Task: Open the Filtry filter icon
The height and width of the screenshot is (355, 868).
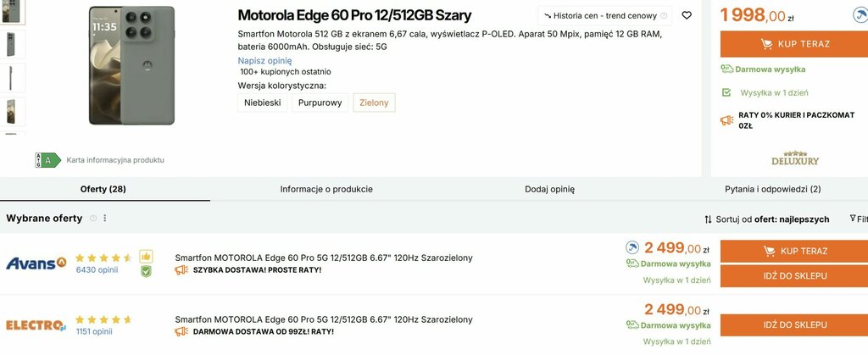Action: coord(854,219)
